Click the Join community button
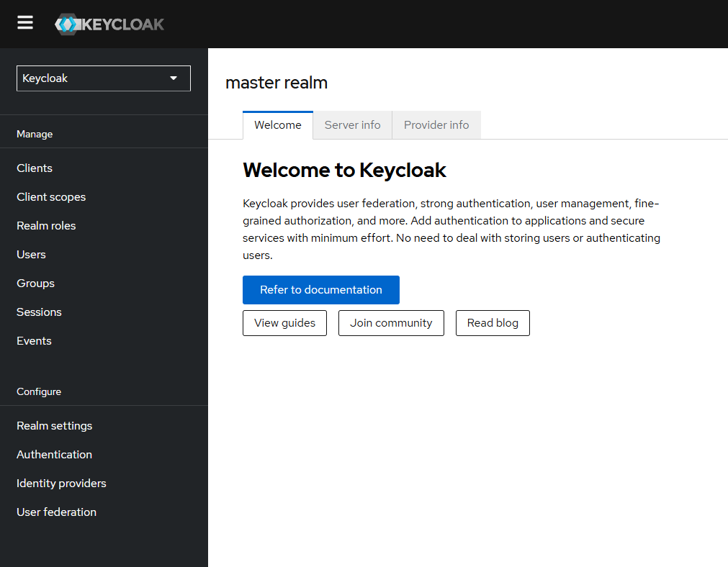The width and height of the screenshot is (728, 567). [x=391, y=322]
